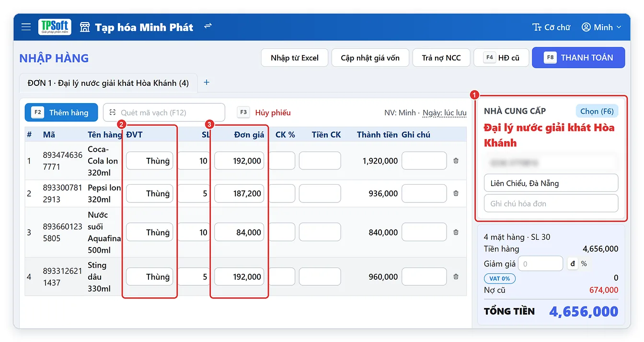This screenshot has width=644, height=342.
Task: Switch discount type to percent
Action: point(584,263)
